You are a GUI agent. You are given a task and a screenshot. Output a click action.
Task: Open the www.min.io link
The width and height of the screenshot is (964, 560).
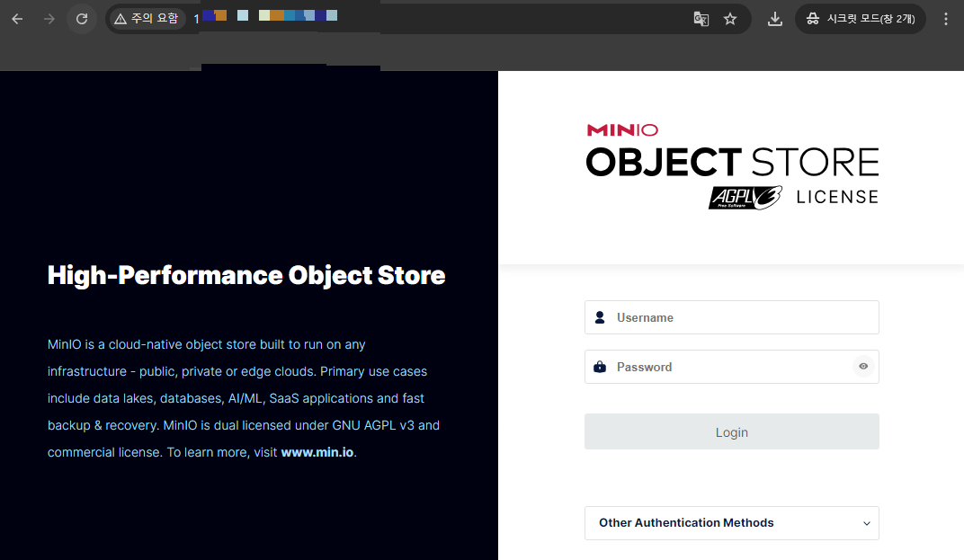(317, 452)
